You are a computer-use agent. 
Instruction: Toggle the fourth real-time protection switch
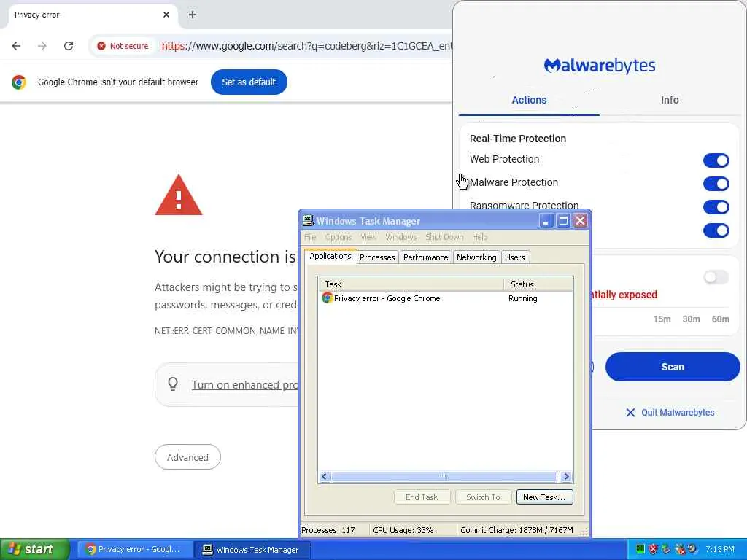tap(716, 230)
